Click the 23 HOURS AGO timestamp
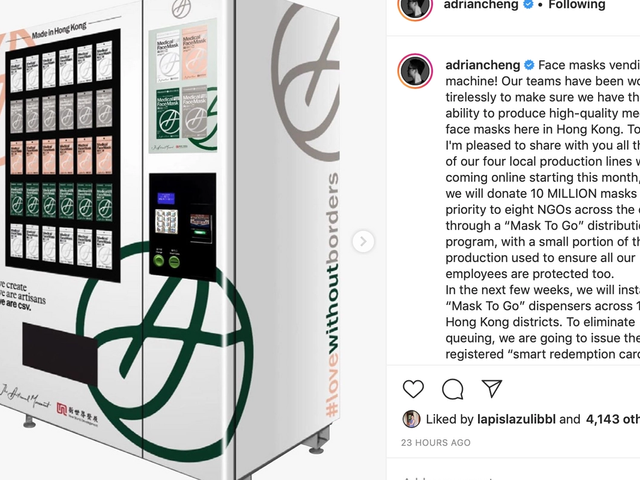 pos(436,442)
